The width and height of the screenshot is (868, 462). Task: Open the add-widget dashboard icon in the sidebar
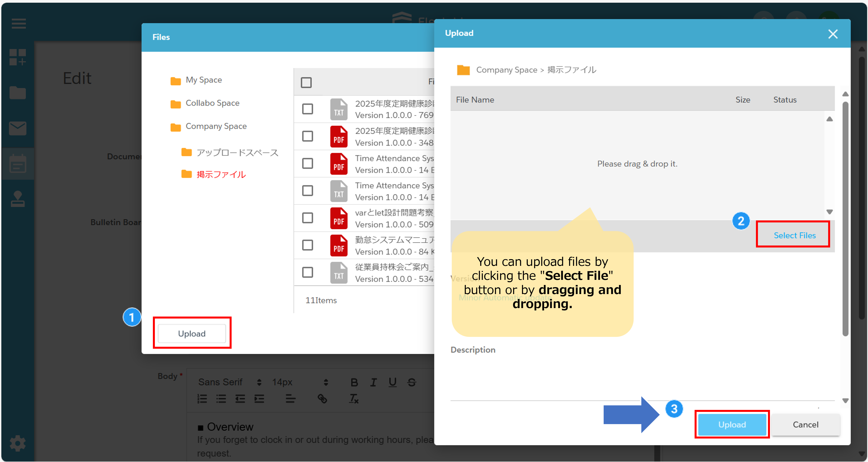pyautogui.click(x=18, y=57)
